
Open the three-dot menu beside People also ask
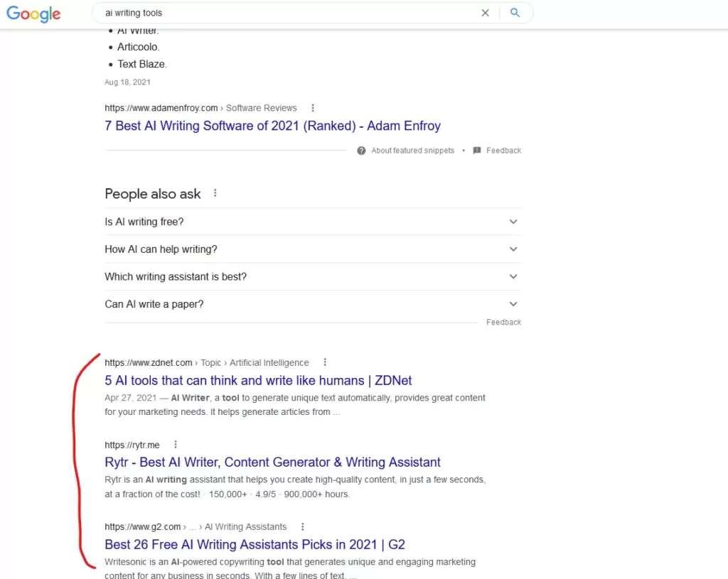(x=215, y=193)
